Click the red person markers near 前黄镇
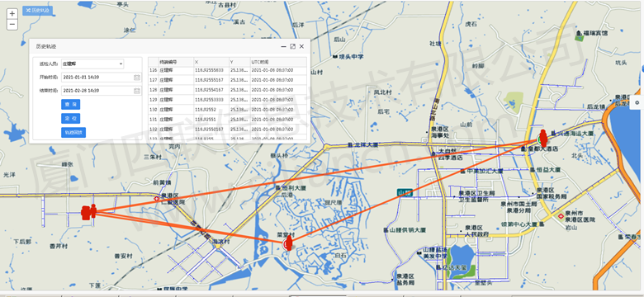Viewport: 644px width, 297px height. (88, 212)
